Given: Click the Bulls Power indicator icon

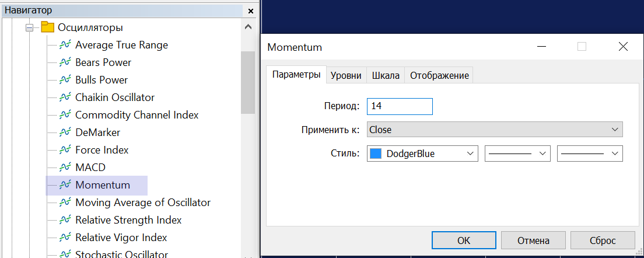Looking at the screenshot, I should pyautogui.click(x=65, y=80).
